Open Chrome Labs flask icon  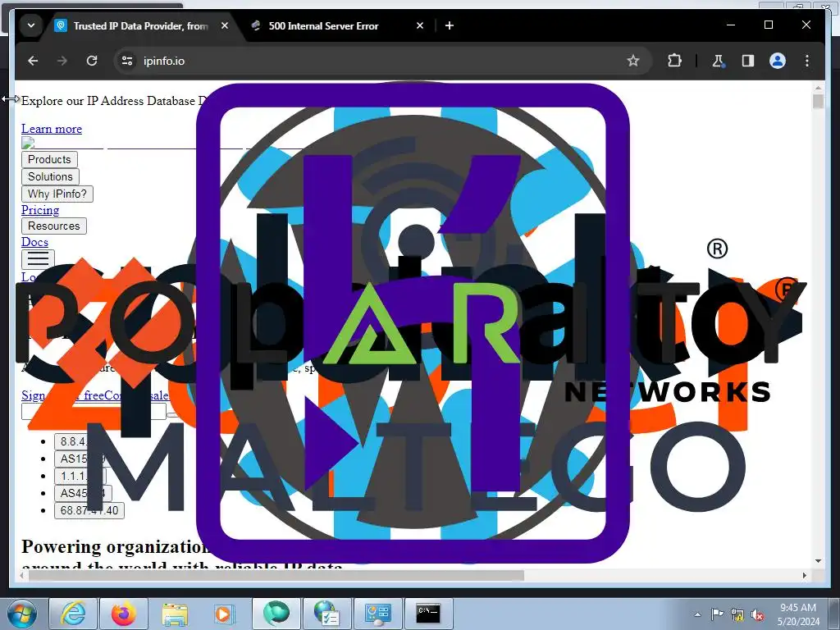719,61
